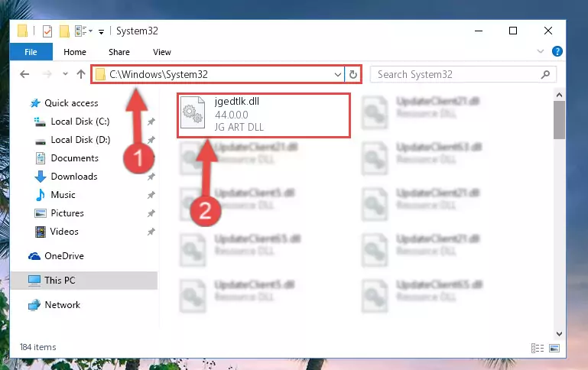588x370 pixels.
Task: Switch to details view in status bar
Action: [x=538, y=349]
